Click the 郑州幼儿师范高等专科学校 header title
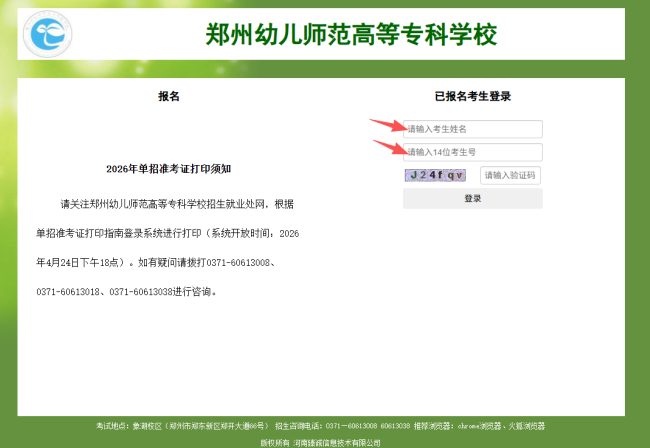This screenshot has height=448, width=650. [350, 35]
